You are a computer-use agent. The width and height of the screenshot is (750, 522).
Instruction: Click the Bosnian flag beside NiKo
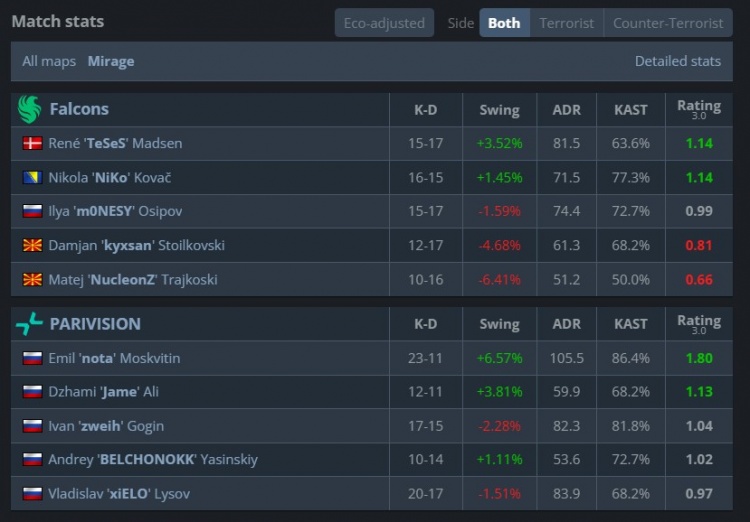32,177
